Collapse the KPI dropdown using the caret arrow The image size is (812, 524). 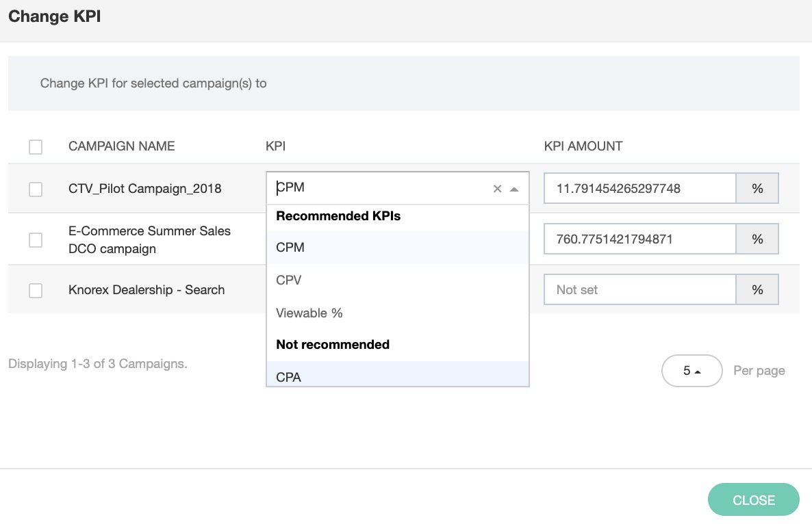(514, 189)
